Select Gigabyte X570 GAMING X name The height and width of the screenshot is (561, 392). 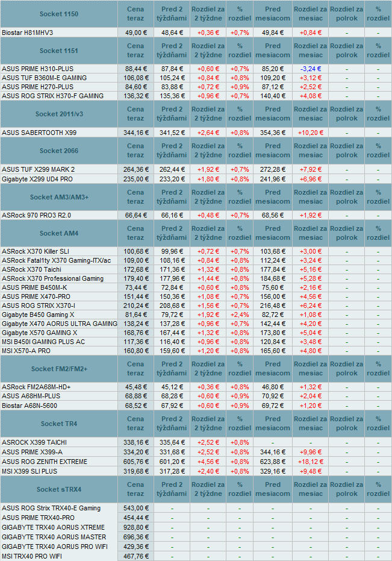coord(39,333)
